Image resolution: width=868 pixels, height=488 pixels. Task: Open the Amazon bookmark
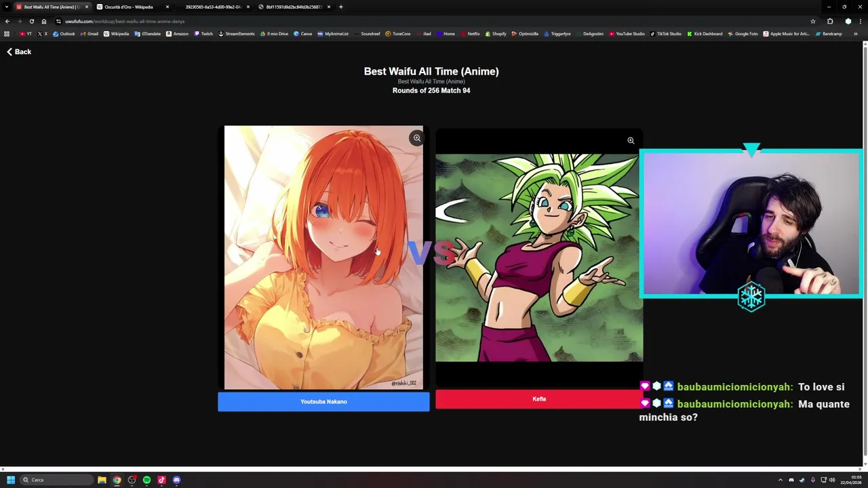177,34
